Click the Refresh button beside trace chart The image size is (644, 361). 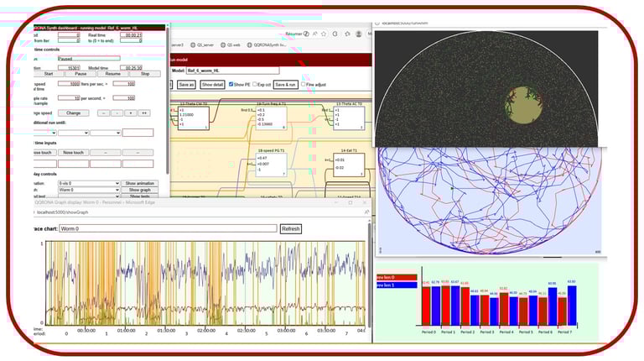click(x=290, y=228)
